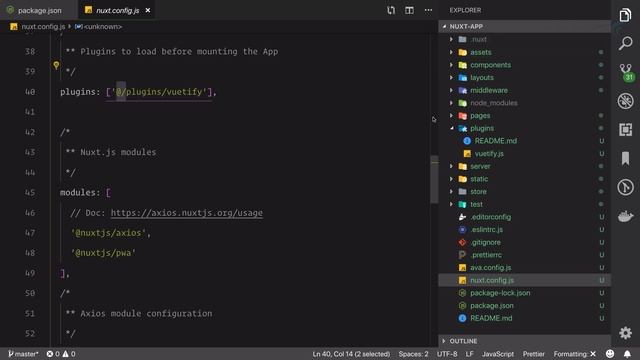Open the Docker view in activity bar
Viewport: 640px width, 360px height.
click(625, 216)
